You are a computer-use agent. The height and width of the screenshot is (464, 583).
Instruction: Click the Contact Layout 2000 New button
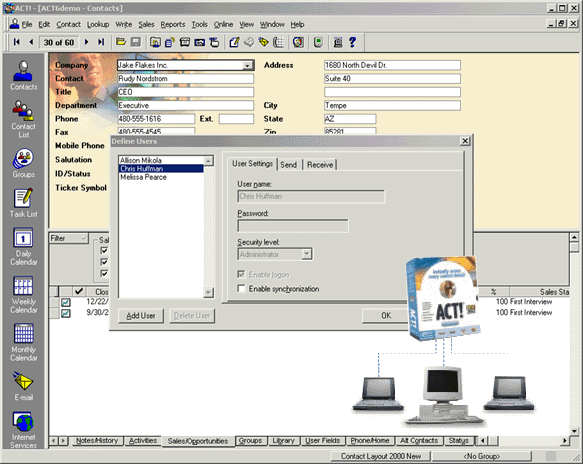tap(381, 456)
